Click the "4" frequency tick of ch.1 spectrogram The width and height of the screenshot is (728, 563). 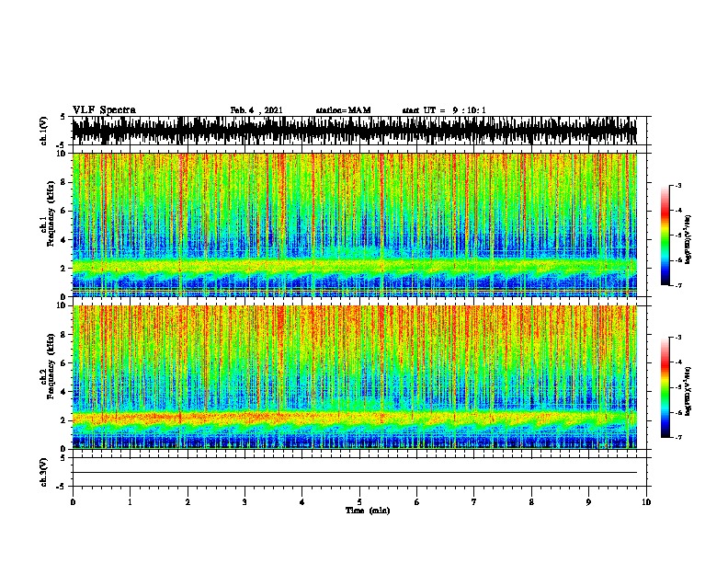(x=64, y=240)
